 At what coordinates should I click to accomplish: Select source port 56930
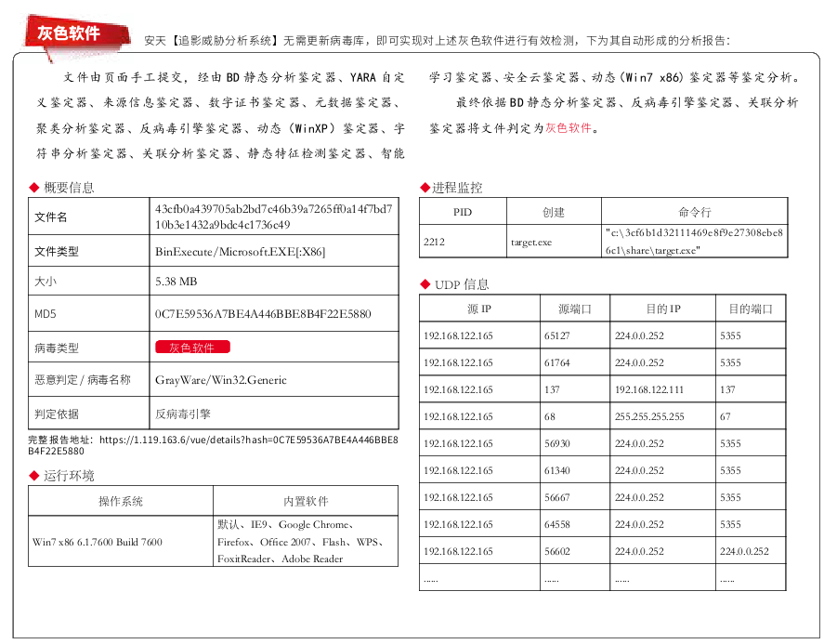[x=557, y=443]
